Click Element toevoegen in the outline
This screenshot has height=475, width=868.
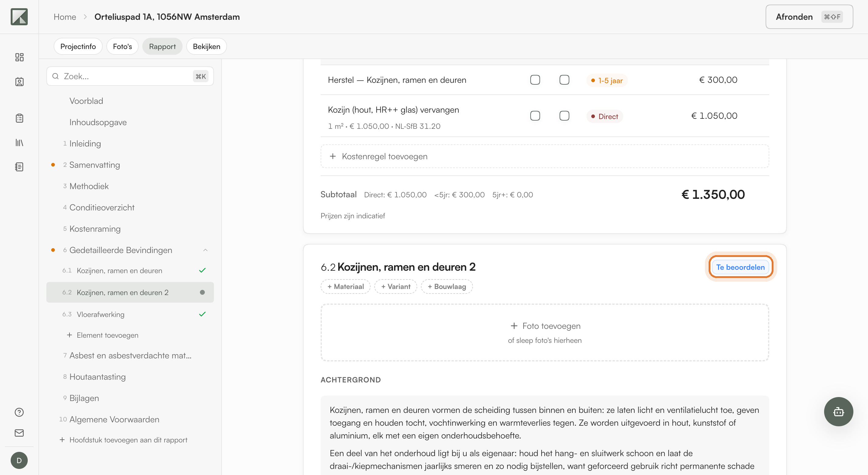[x=103, y=335]
